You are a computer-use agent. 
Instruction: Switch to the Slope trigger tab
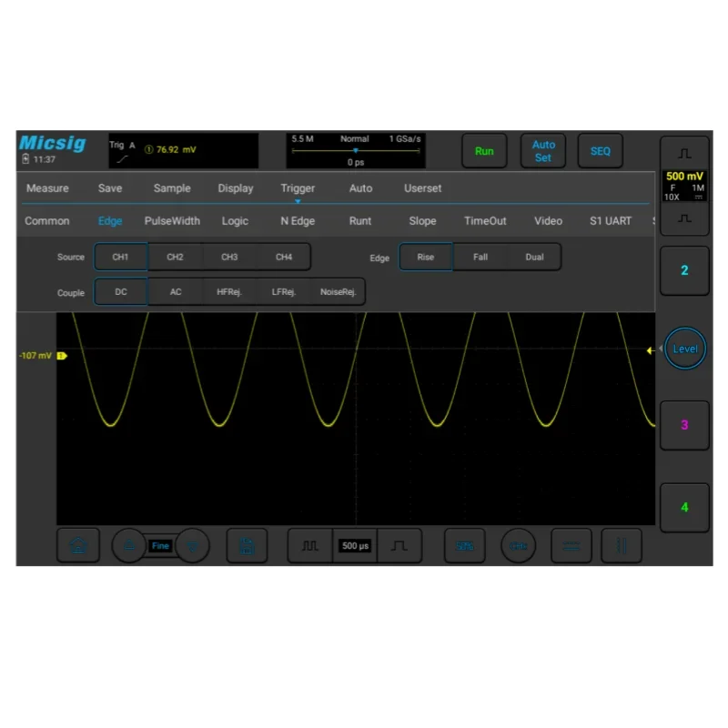422,221
